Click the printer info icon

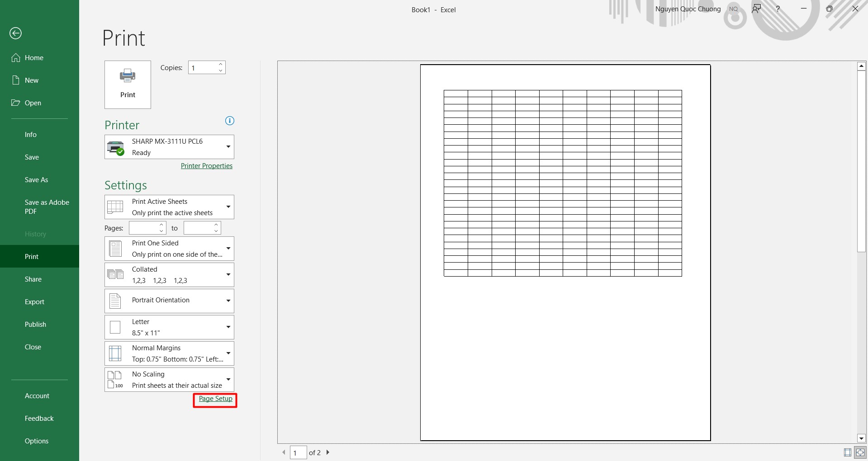(229, 121)
